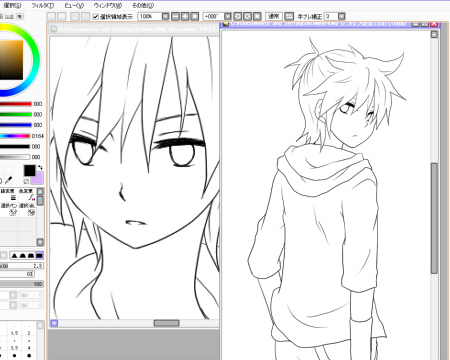Adjust the black saturation slider

(15, 147)
